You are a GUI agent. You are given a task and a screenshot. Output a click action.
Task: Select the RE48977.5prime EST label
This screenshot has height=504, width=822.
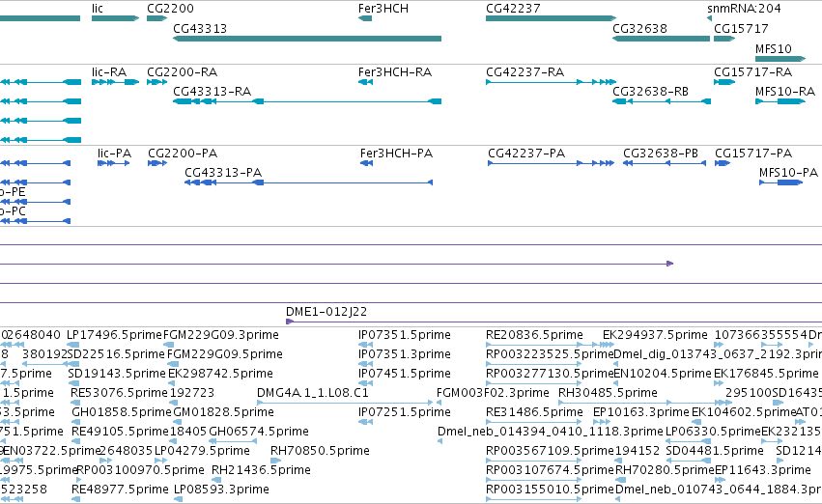(x=120, y=490)
